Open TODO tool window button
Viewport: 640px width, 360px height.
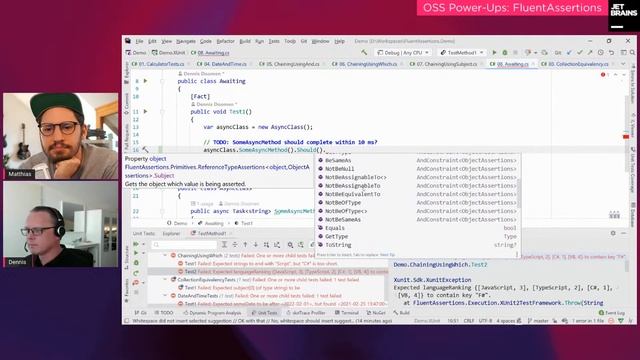164,313
